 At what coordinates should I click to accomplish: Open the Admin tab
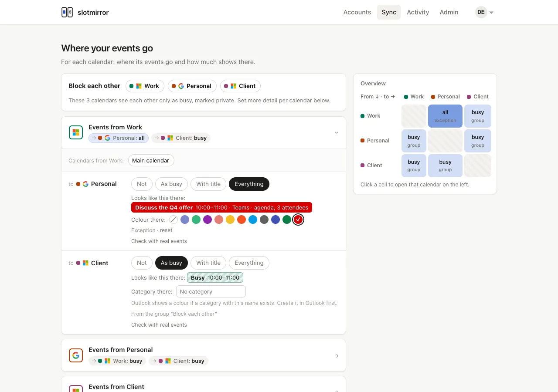pyautogui.click(x=449, y=12)
